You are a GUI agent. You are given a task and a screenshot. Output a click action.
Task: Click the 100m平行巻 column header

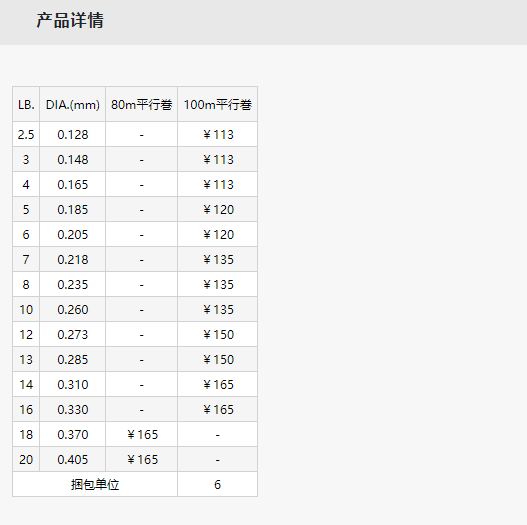(x=217, y=105)
